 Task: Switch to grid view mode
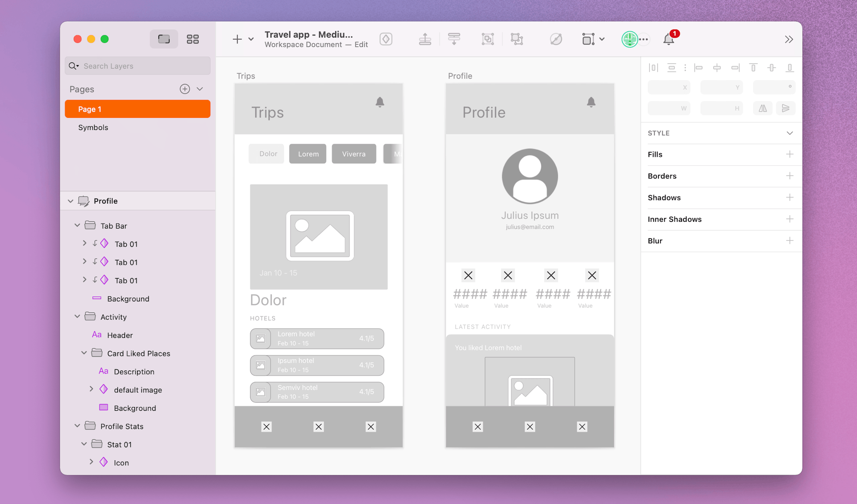pyautogui.click(x=192, y=39)
